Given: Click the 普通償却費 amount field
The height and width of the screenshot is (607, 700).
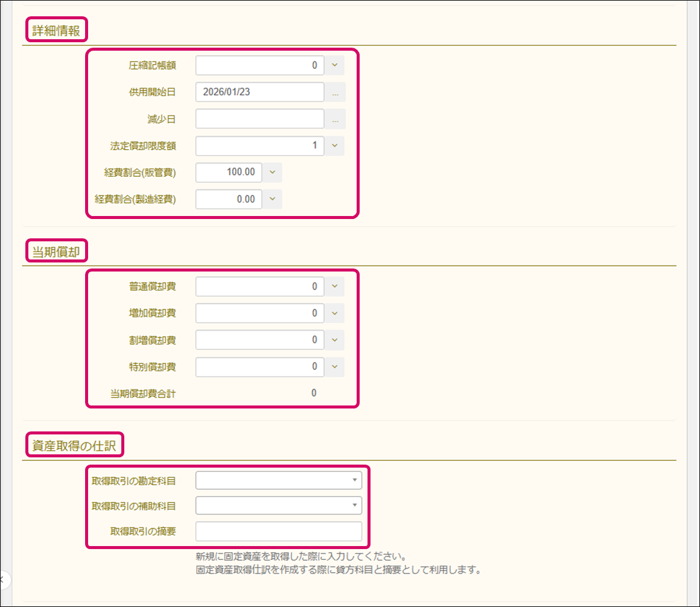Looking at the screenshot, I should 259,287.
